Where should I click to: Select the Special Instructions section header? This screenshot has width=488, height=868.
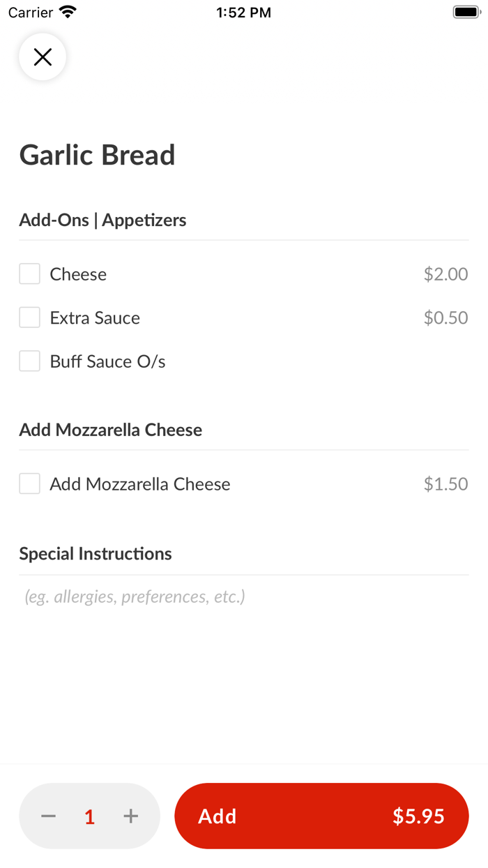[x=95, y=553]
